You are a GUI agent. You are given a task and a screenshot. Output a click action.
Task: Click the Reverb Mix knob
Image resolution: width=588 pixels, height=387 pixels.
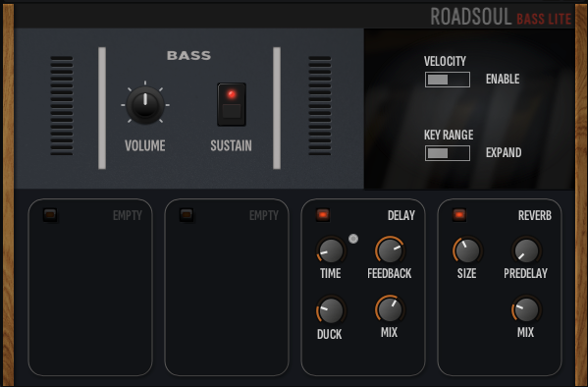coord(526,309)
